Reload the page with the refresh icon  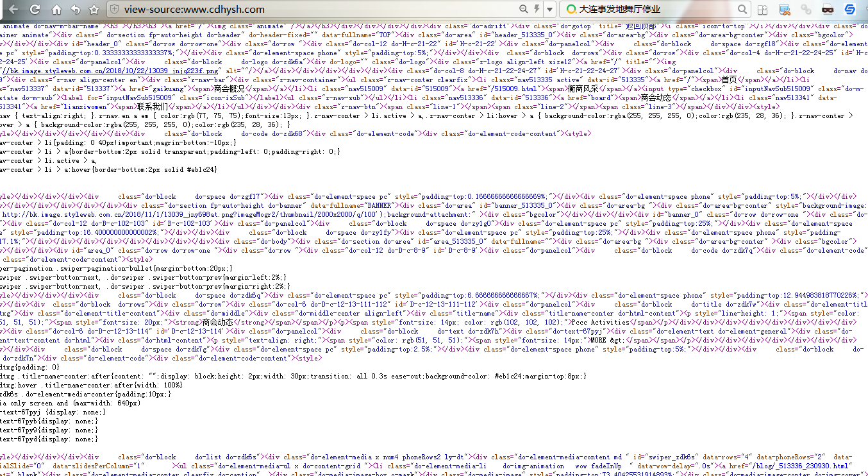pos(35,10)
